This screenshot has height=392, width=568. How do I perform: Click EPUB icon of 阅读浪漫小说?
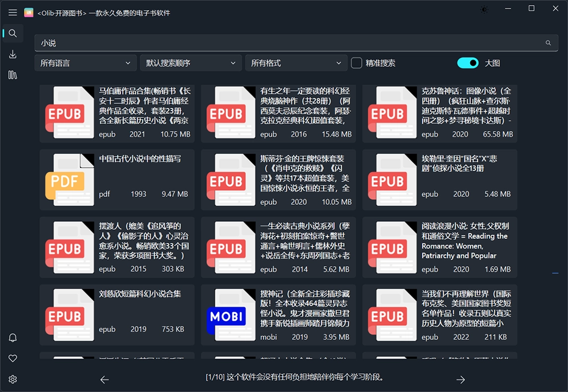[392, 247]
